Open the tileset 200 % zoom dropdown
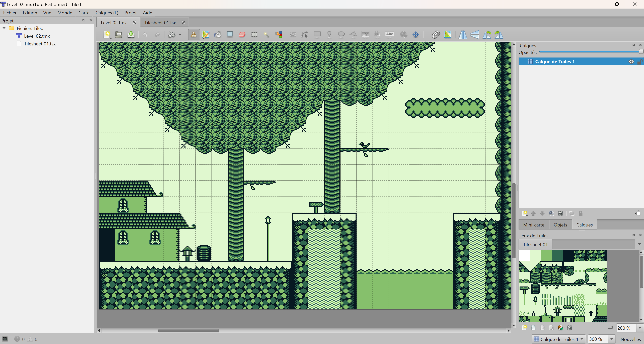This screenshot has width=644, height=344. coord(639,328)
